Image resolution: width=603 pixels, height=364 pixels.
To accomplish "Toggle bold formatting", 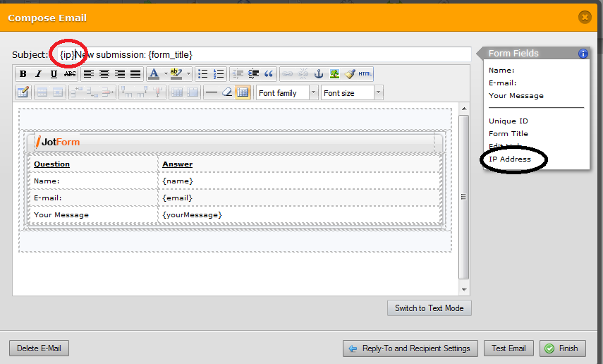I will coord(23,74).
